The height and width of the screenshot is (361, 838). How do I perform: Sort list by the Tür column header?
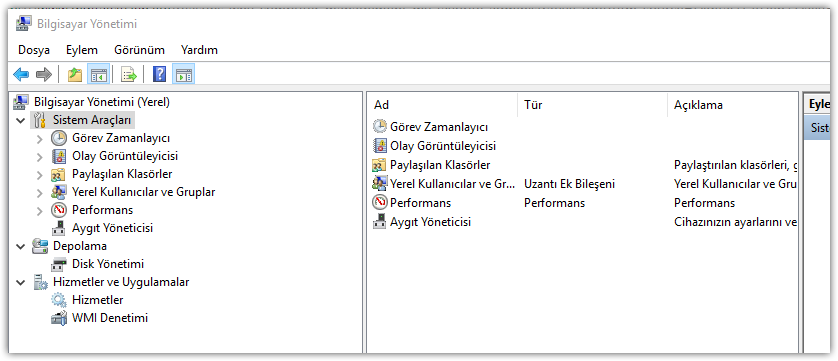[593, 105]
